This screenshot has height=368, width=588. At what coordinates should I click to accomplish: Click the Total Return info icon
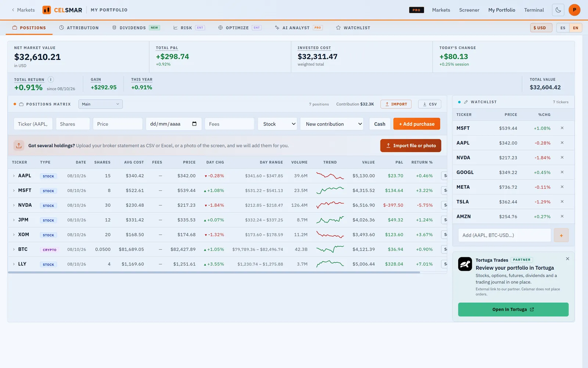pyautogui.click(x=51, y=79)
